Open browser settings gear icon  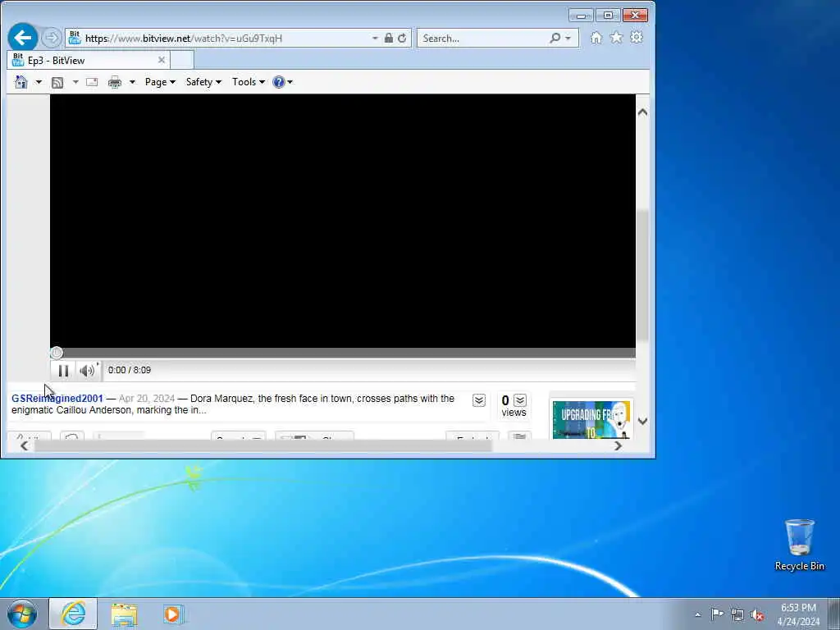click(637, 38)
